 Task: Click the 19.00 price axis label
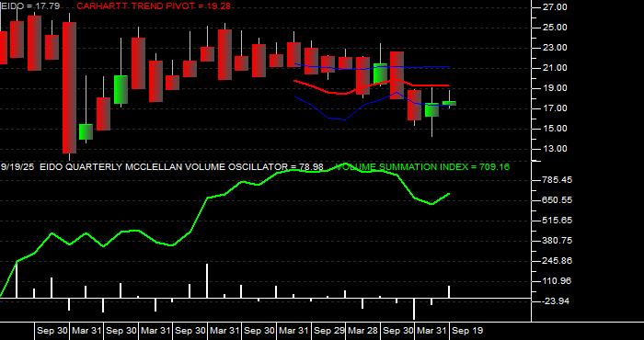(556, 88)
